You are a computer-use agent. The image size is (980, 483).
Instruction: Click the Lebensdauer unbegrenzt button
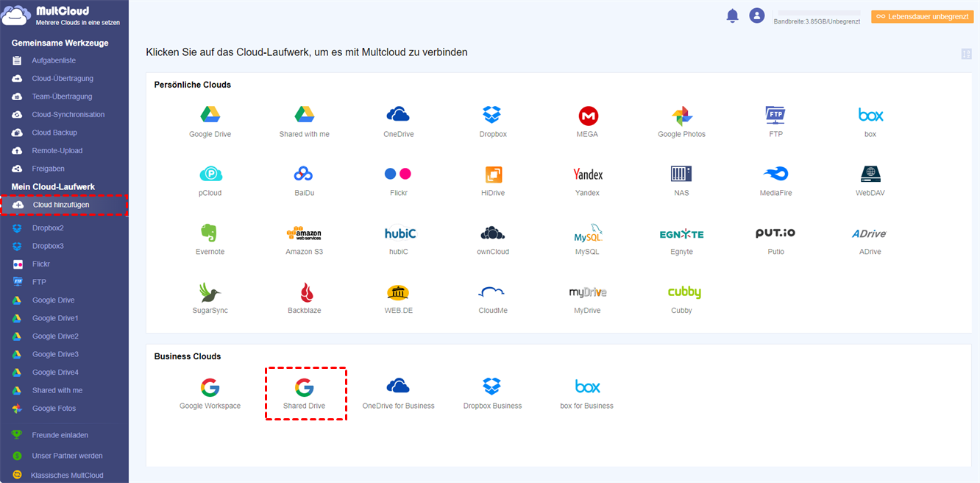click(x=923, y=16)
